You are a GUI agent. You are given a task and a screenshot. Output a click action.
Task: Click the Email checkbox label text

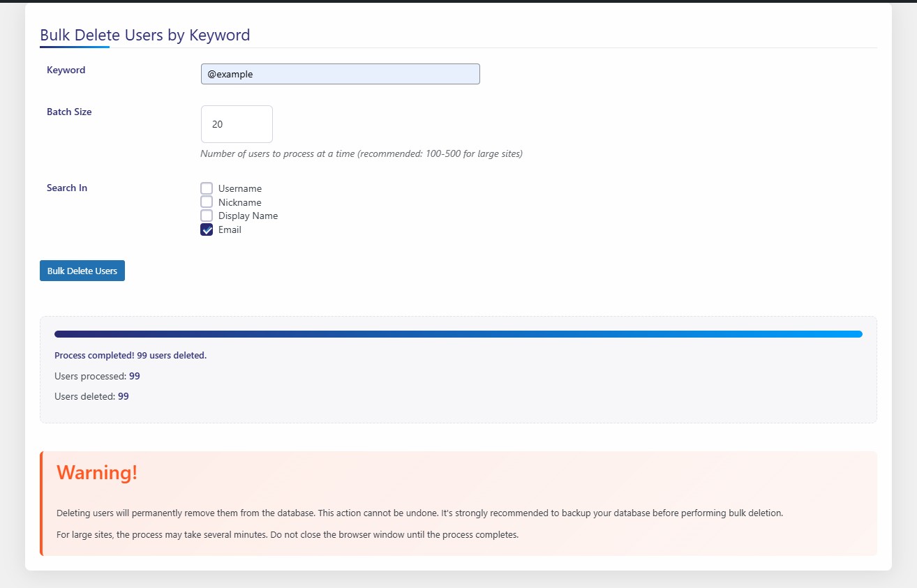[230, 229]
